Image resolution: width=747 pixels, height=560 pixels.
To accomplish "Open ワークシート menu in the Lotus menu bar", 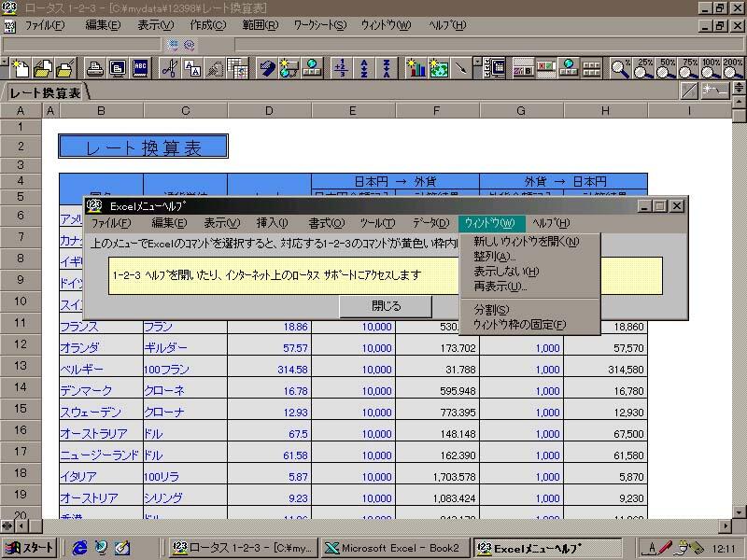I will [319, 25].
